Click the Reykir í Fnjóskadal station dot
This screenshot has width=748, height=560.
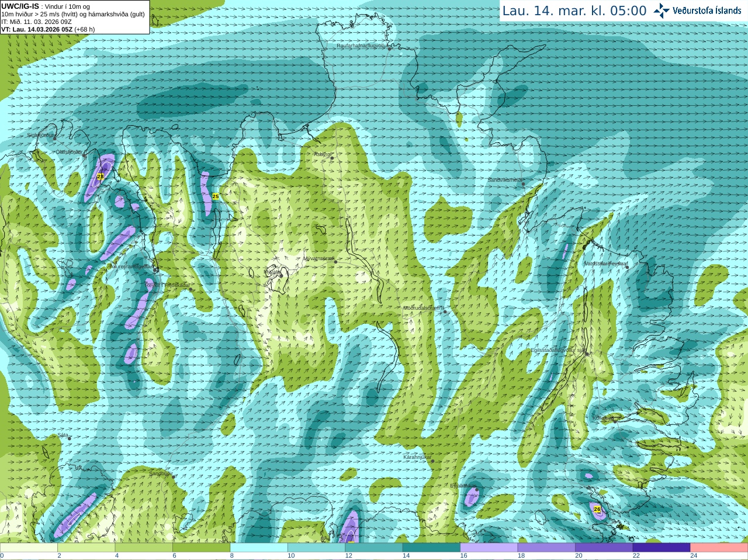pos(191,289)
